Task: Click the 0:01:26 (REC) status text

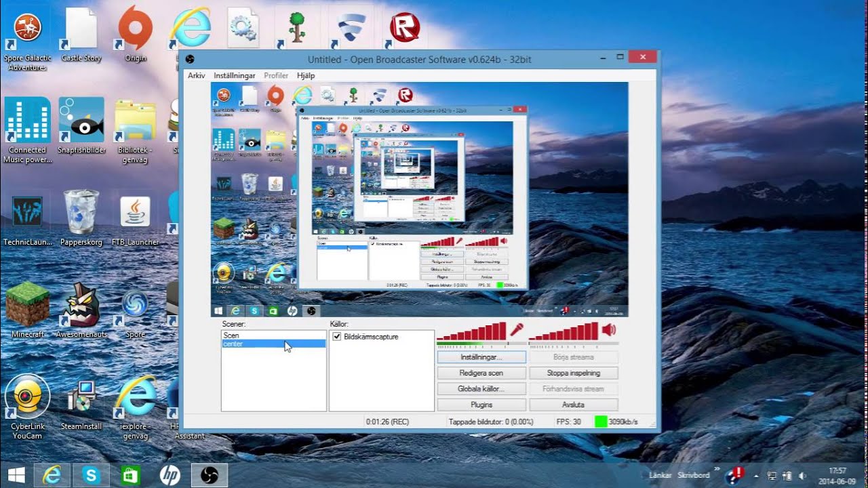Action: [387, 422]
